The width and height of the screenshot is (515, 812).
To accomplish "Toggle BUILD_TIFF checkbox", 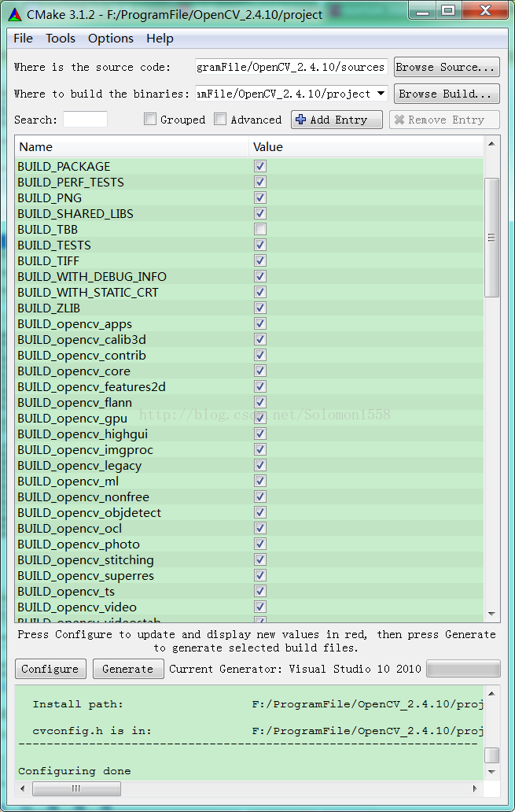I will pyautogui.click(x=259, y=260).
